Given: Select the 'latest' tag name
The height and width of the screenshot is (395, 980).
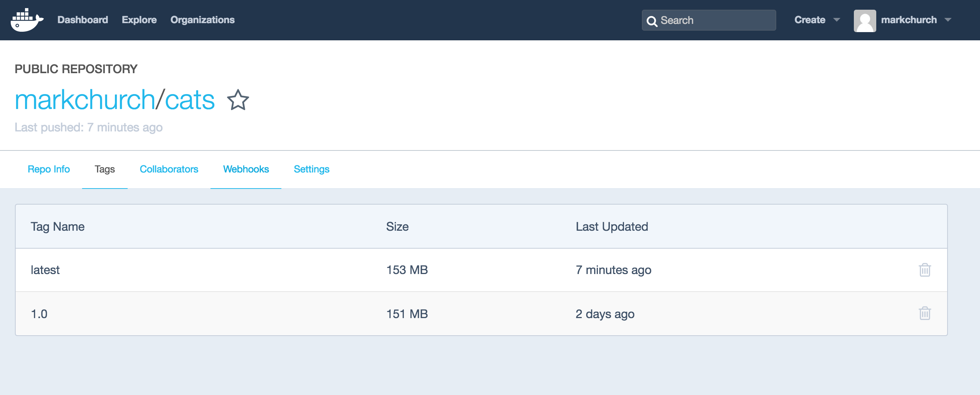Looking at the screenshot, I should point(45,270).
